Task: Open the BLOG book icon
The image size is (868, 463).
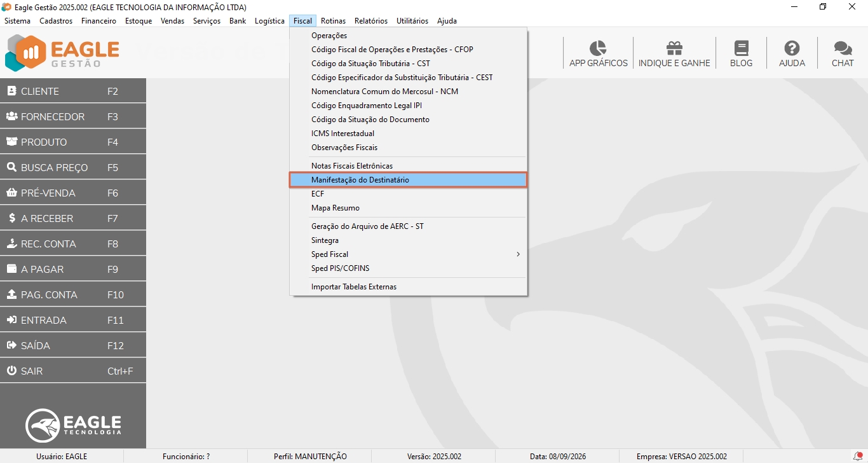Action: (x=741, y=48)
